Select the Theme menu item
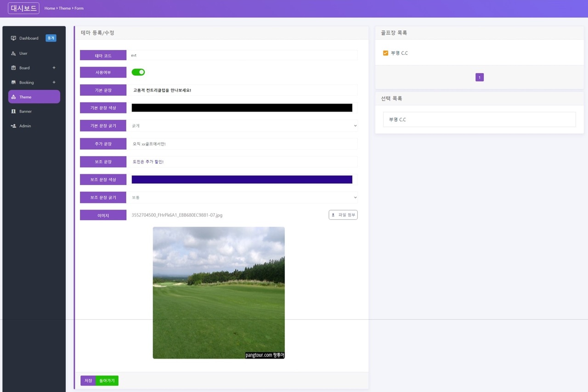The height and width of the screenshot is (392, 588). tap(34, 97)
